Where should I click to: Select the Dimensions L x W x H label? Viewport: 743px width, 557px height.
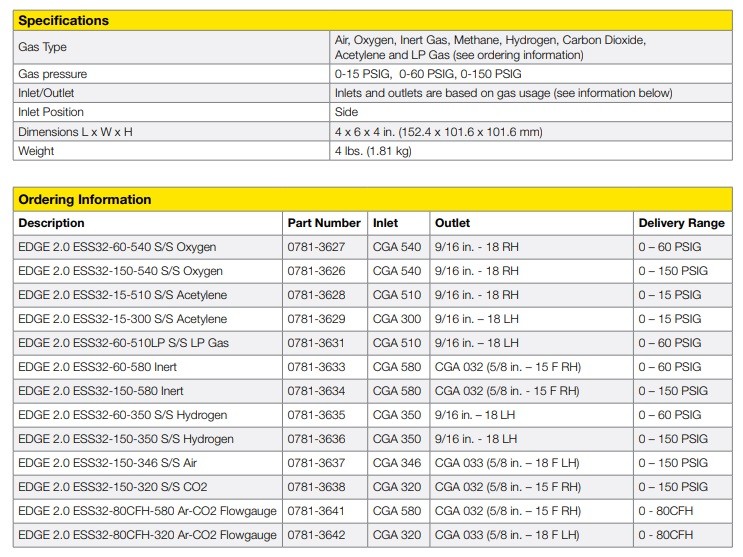[x=75, y=132]
